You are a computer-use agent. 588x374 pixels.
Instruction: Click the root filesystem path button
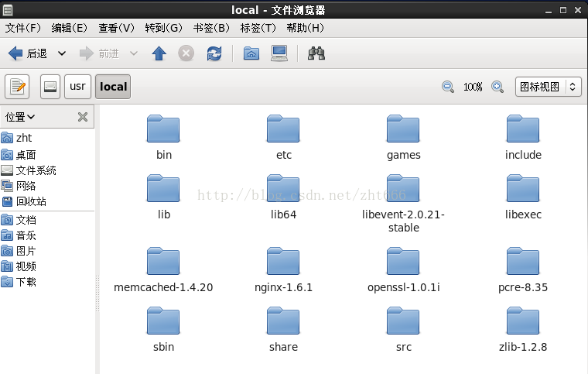coord(50,87)
